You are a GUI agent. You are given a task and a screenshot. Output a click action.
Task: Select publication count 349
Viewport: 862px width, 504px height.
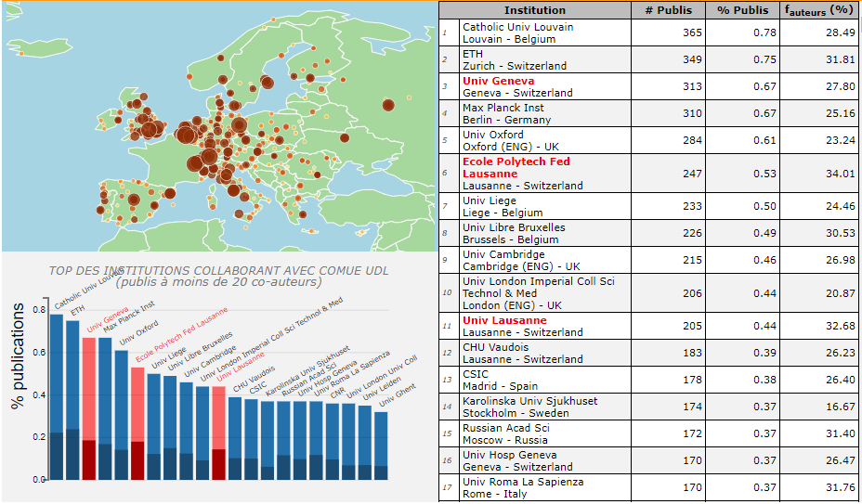click(692, 59)
